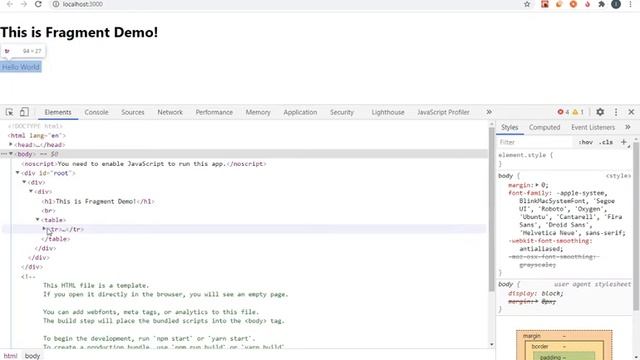The width and height of the screenshot is (640, 360).
Task: Click the styles Filter input field
Action: pos(535,142)
